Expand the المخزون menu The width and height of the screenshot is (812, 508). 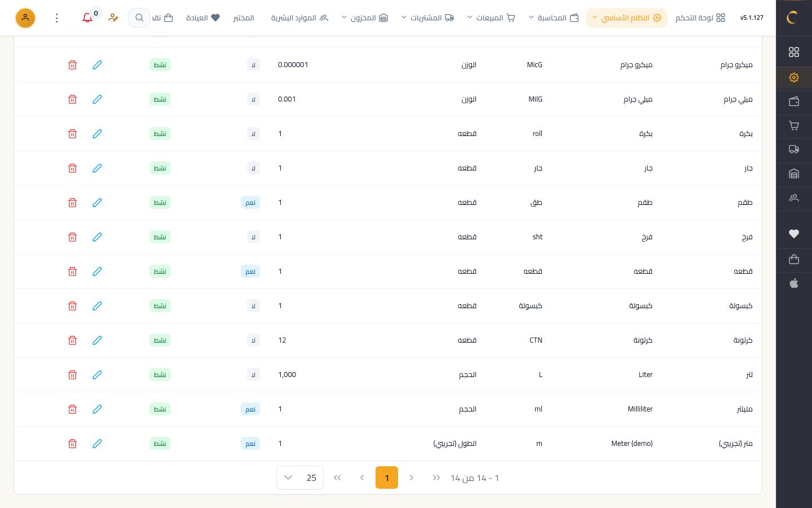[365, 18]
